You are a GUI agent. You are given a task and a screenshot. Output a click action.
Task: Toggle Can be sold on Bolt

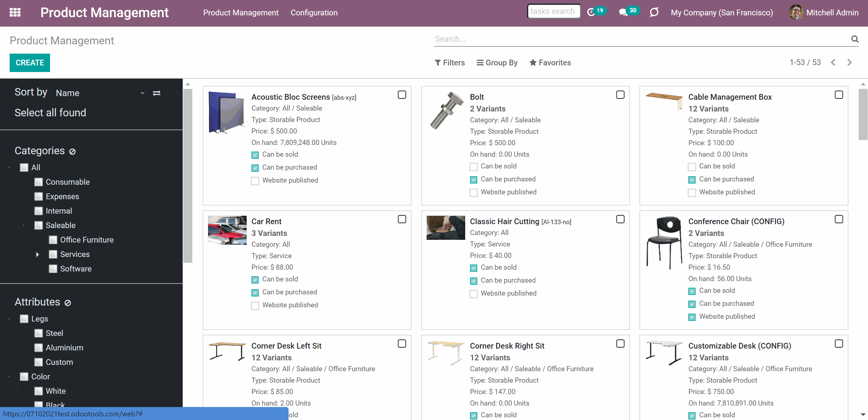(473, 167)
